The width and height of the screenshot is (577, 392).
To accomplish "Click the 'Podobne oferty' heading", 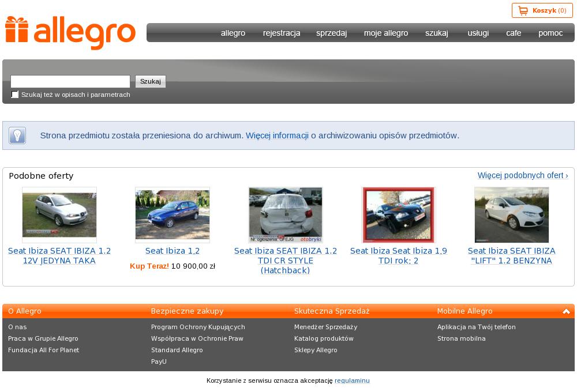I will pos(41,176).
